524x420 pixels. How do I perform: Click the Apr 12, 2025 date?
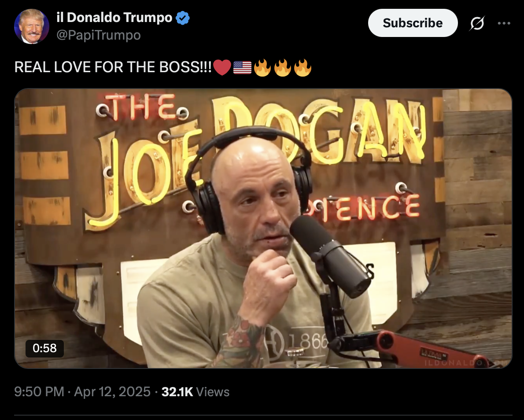[x=112, y=391]
